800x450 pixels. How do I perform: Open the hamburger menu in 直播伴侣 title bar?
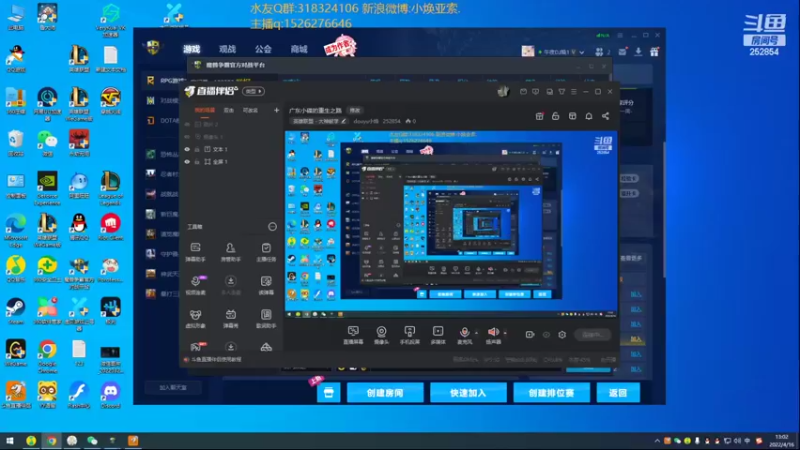pos(573,92)
